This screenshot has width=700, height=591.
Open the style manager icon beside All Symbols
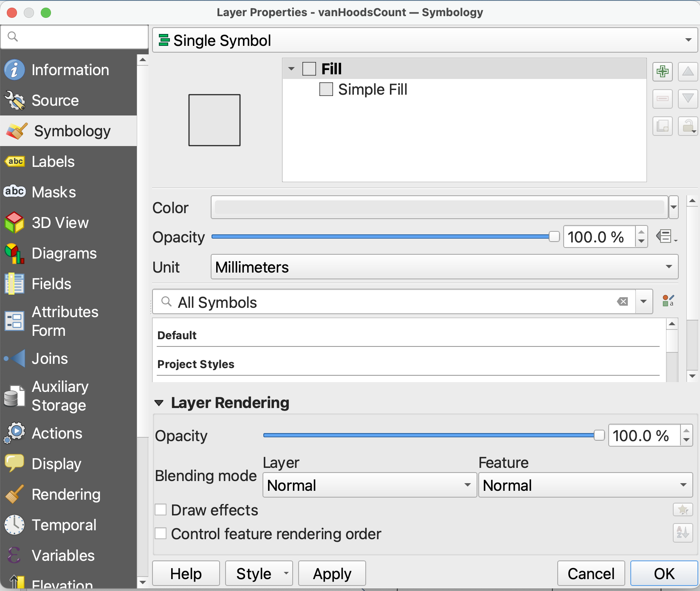coord(668,301)
